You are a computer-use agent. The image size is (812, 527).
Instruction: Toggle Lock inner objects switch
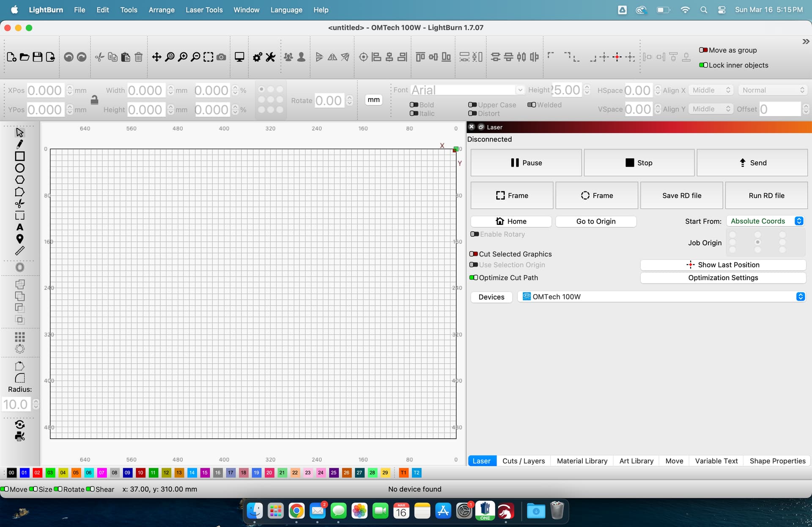pos(703,65)
